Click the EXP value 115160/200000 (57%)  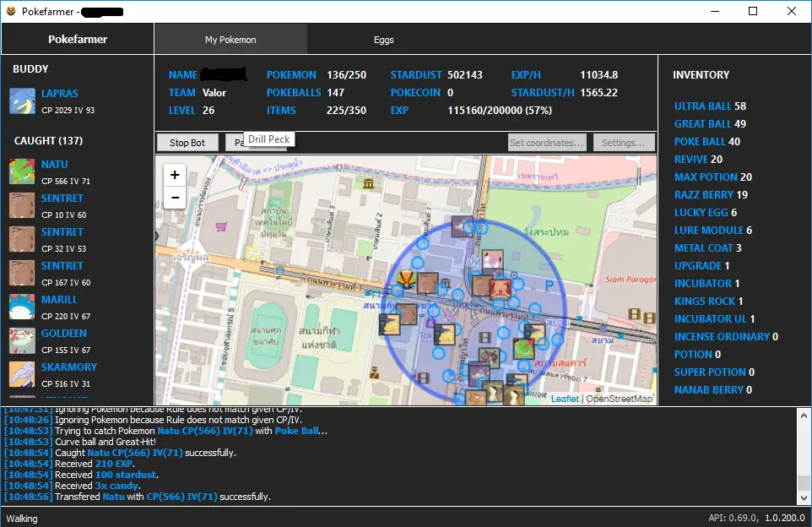tap(500, 111)
